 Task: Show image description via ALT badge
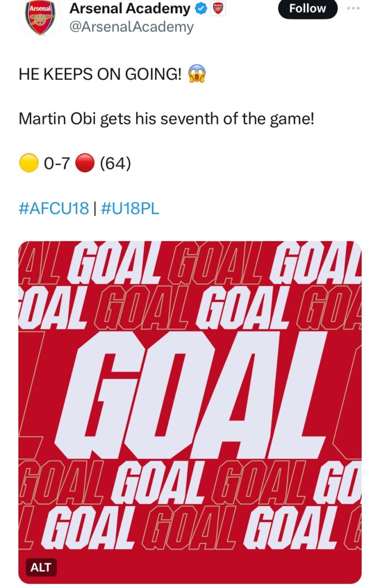pos(40,568)
